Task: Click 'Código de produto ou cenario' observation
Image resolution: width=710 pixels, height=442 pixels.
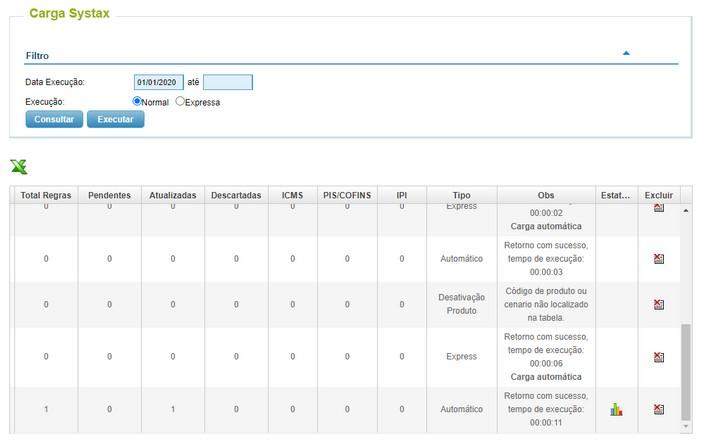Action: pos(546,304)
